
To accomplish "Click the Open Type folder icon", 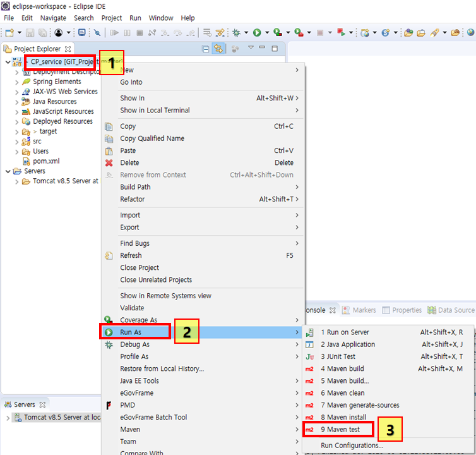I will 408,32.
